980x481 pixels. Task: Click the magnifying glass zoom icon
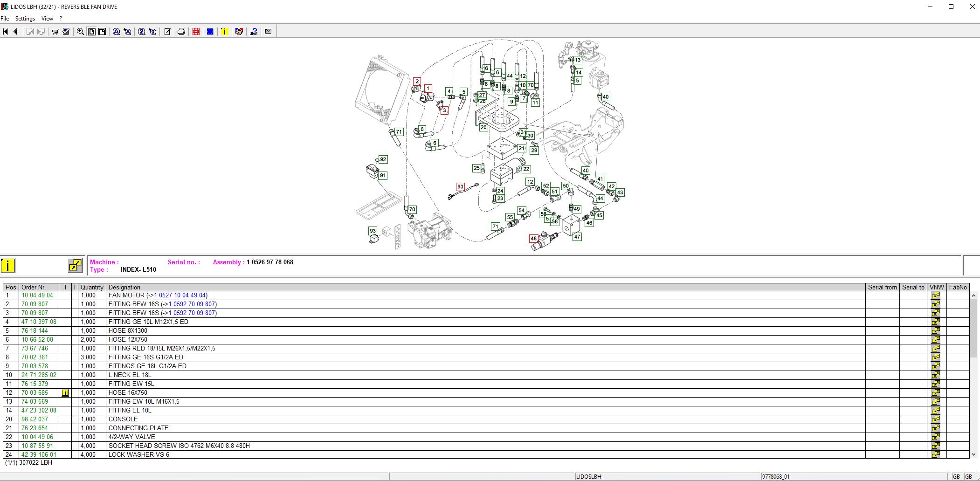(x=80, y=32)
